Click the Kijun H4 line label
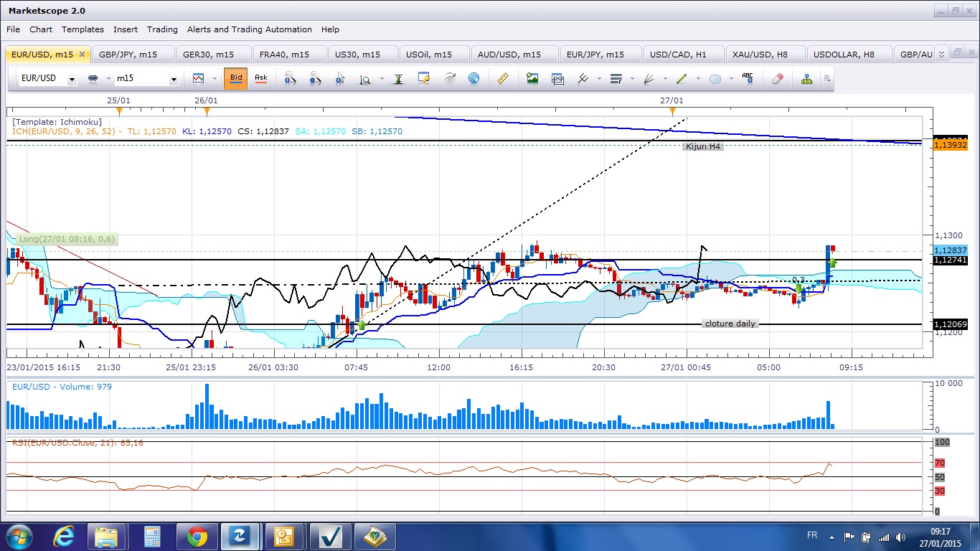This screenshot has height=551, width=980. tap(702, 146)
